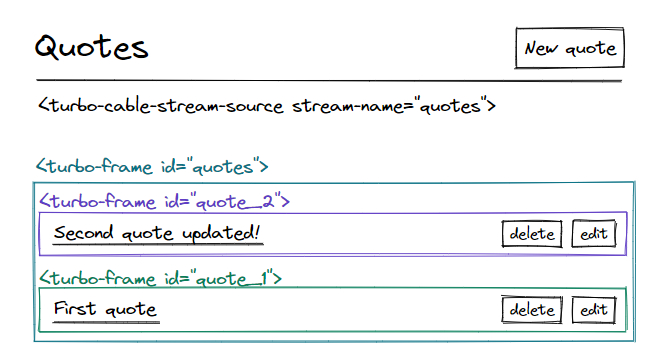Screen dimensions: 655x364
Task: Click the turbo-cable-stream-source tag name
Action: pyautogui.click(x=166, y=105)
